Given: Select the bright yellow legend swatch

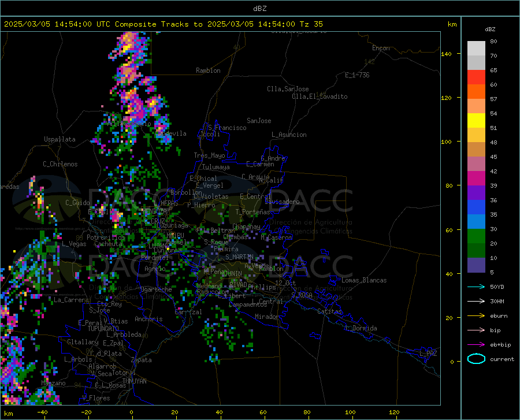Looking at the screenshot, I should [476, 121].
